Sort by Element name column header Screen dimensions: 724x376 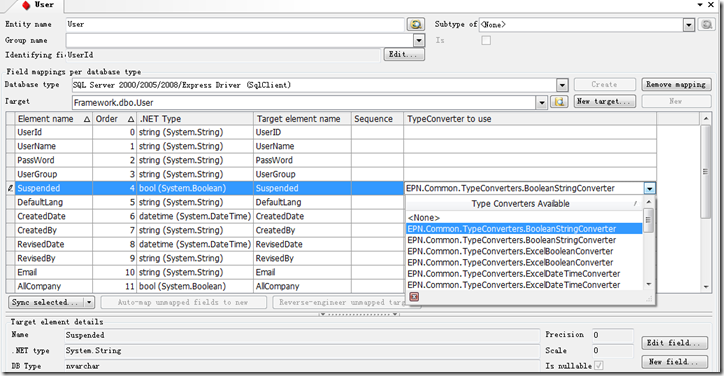(54, 119)
